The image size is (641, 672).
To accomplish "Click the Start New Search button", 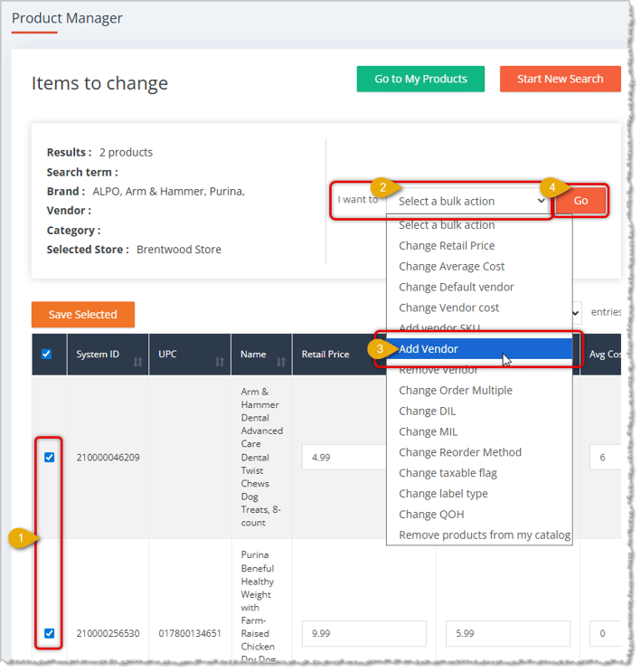I will coord(560,79).
